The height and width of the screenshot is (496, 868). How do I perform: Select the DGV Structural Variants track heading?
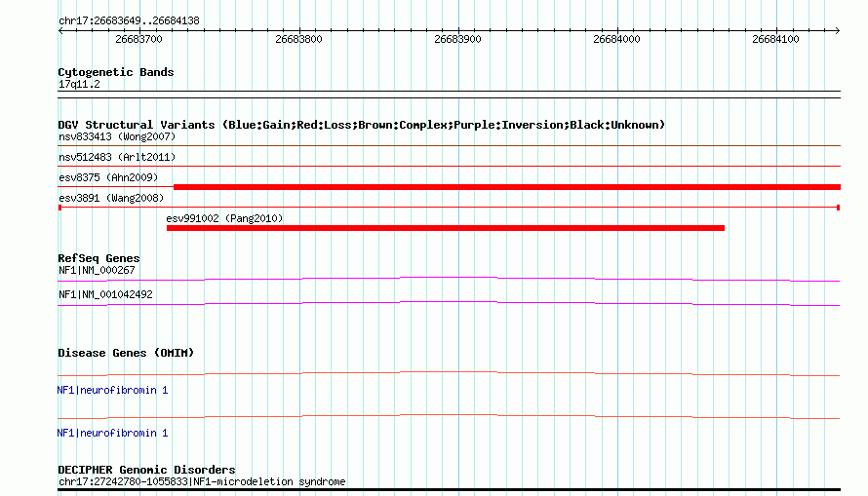pos(362,125)
